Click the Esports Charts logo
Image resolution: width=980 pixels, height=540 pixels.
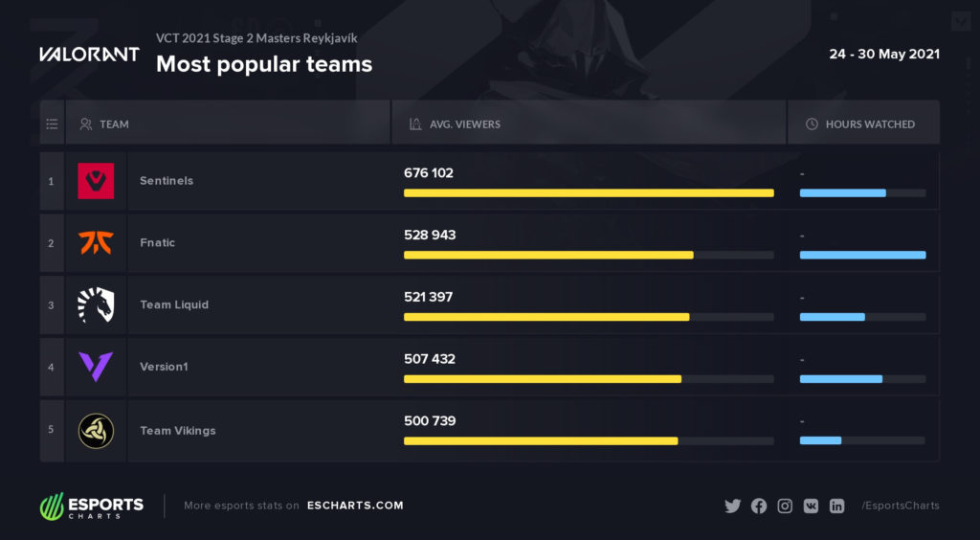(x=92, y=506)
